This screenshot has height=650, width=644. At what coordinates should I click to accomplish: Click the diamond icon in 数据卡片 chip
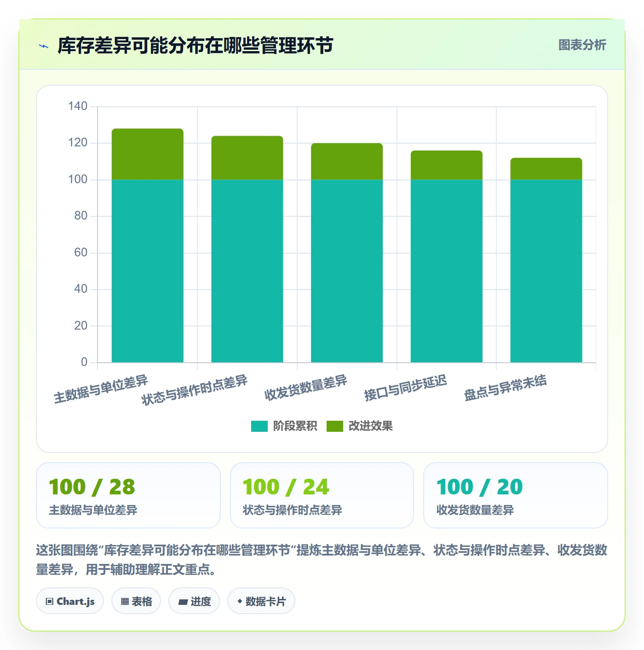point(240,601)
